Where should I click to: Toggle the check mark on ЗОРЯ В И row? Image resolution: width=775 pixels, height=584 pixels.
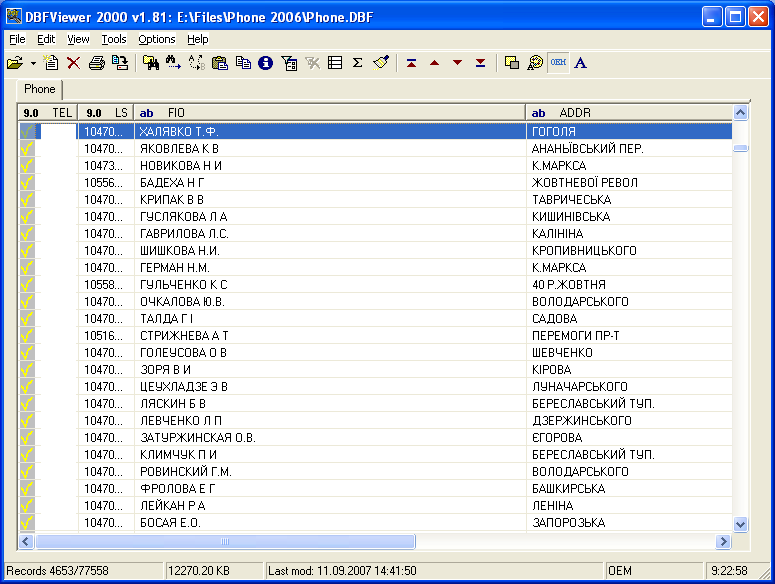pos(27,370)
